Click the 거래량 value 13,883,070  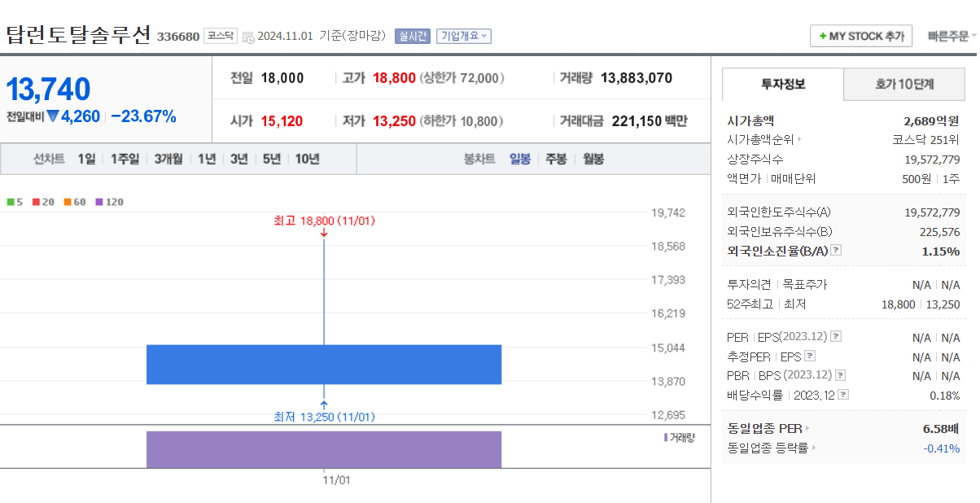coord(637,78)
